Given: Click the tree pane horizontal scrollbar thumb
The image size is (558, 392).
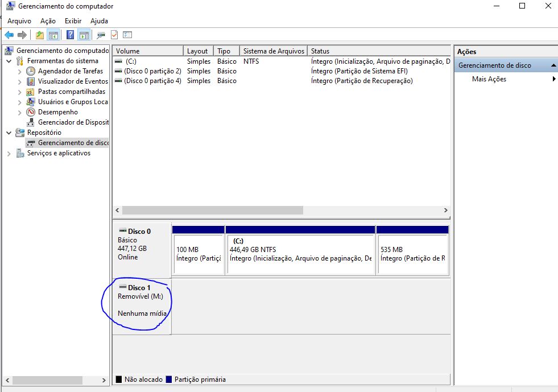Looking at the screenshot, I should (x=48, y=380).
